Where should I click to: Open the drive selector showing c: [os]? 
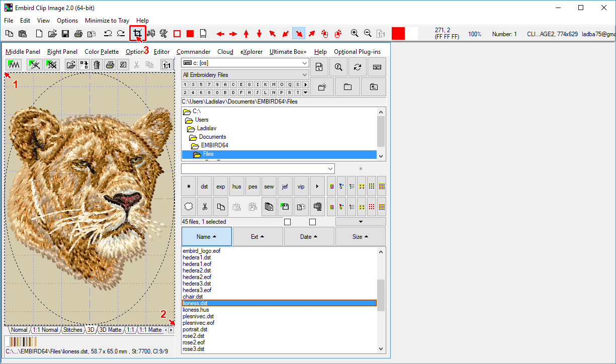(x=245, y=63)
